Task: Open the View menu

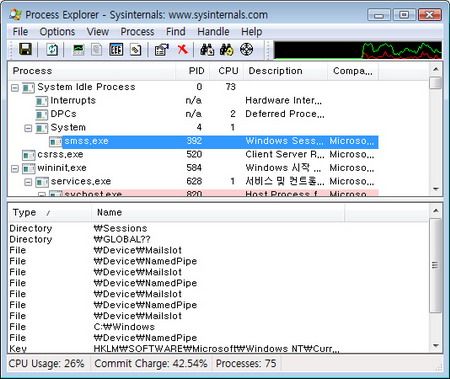Action: pyautogui.click(x=98, y=32)
